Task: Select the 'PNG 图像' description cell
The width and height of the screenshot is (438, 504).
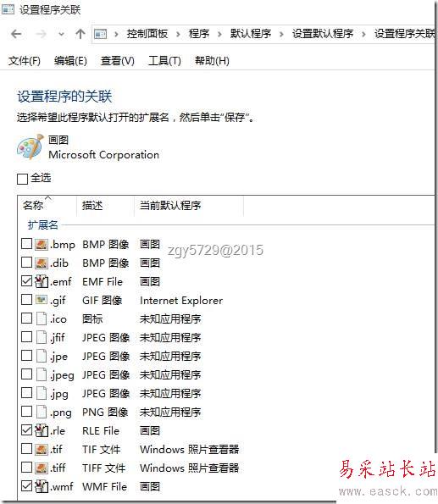Action: tap(105, 413)
